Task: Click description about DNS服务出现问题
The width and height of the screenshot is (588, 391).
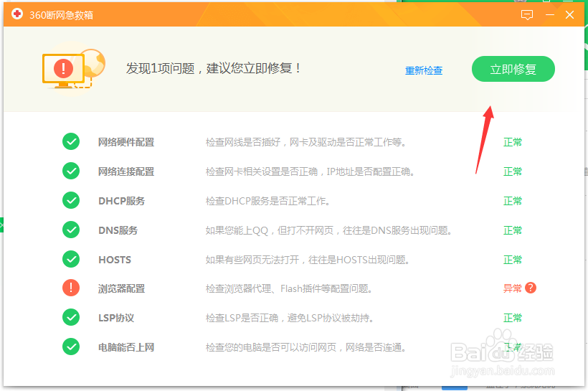Action: coord(328,230)
